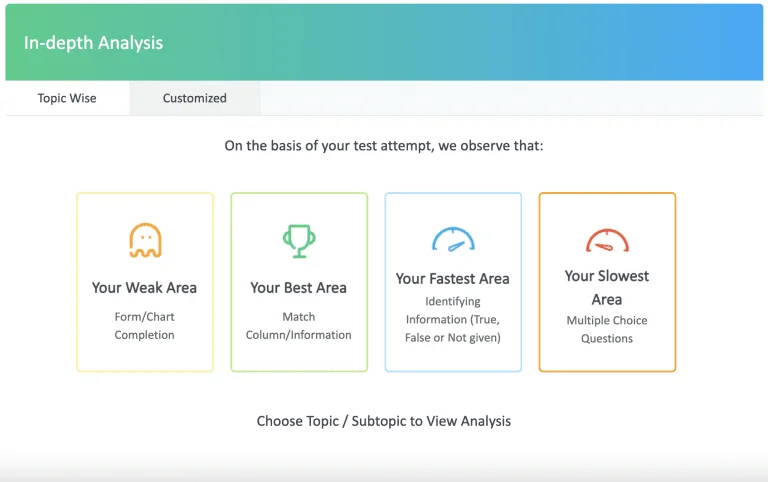Click blank space under Form/Chart Completion text

point(144,357)
